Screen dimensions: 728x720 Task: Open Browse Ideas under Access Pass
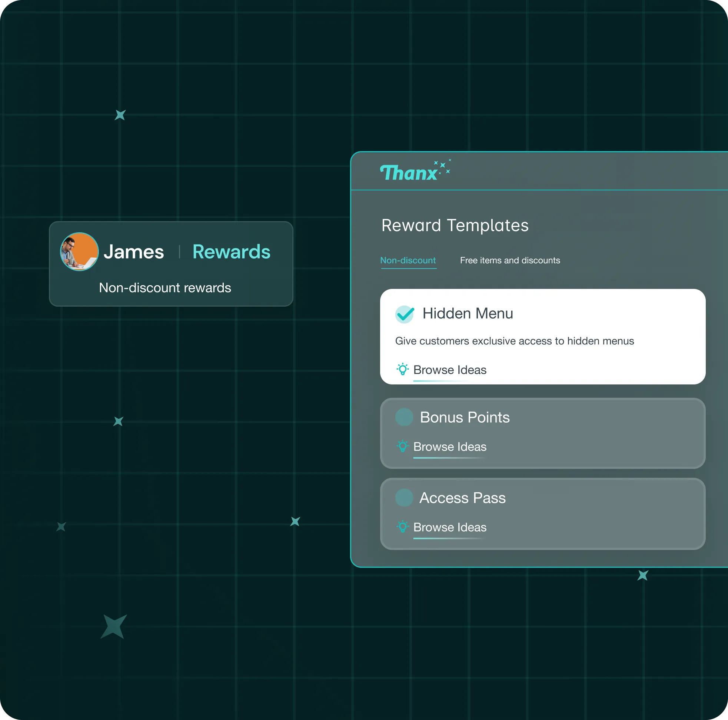pos(449,527)
